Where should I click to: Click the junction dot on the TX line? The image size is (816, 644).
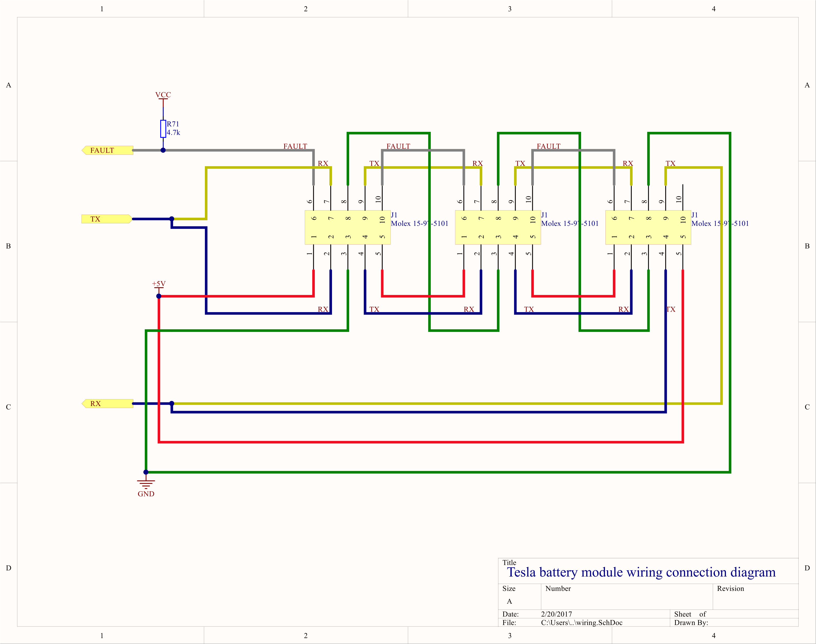click(172, 218)
